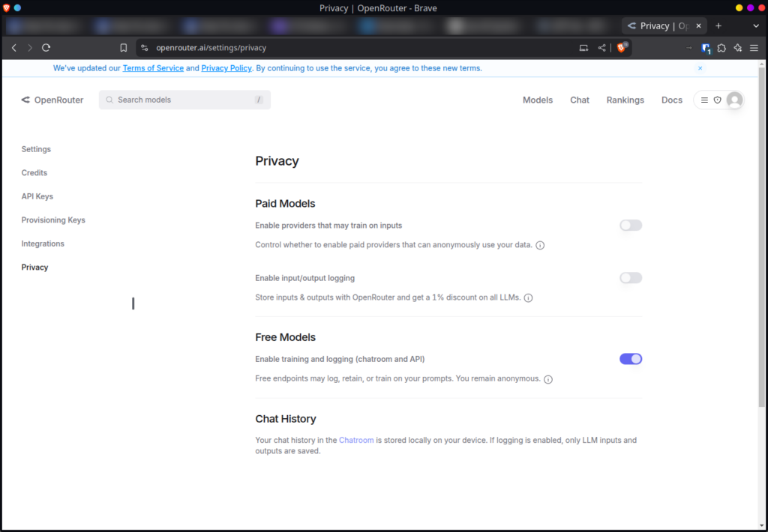Open Rankings in top navigation

[625, 100]
